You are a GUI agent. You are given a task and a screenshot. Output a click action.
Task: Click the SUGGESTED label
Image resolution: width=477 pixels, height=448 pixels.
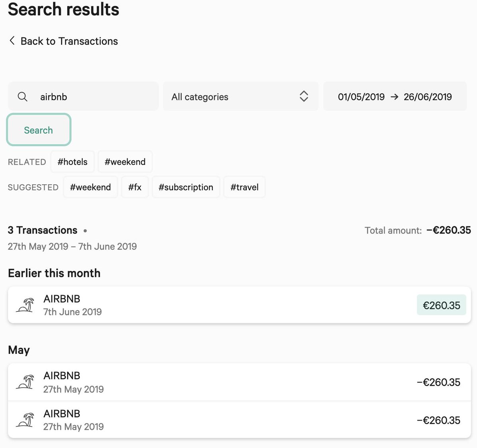(x=33, y=187)
